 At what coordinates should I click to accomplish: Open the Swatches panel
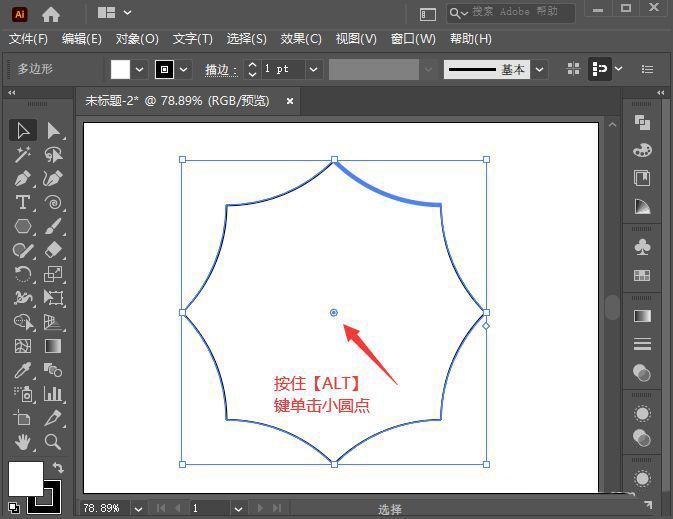pyautogui.click(x=642, y=275)
